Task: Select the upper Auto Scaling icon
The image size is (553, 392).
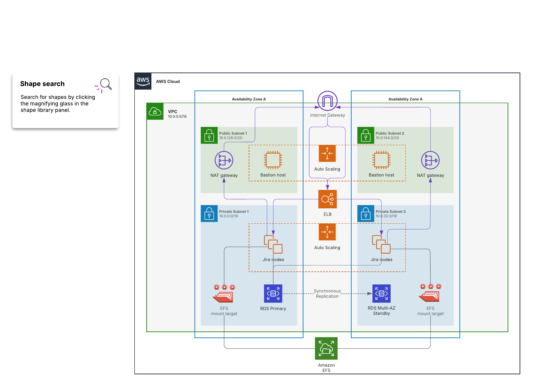Action: click(327, 154)
